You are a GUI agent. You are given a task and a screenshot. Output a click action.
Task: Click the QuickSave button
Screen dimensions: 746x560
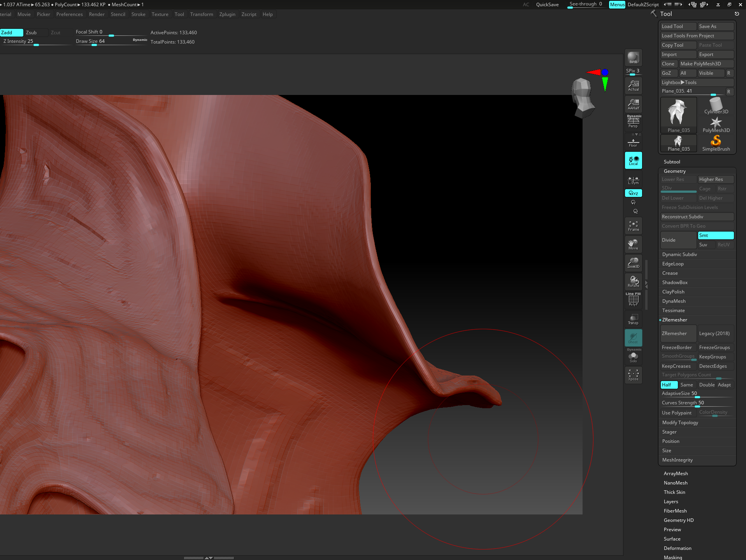click(x=547, y=5)
